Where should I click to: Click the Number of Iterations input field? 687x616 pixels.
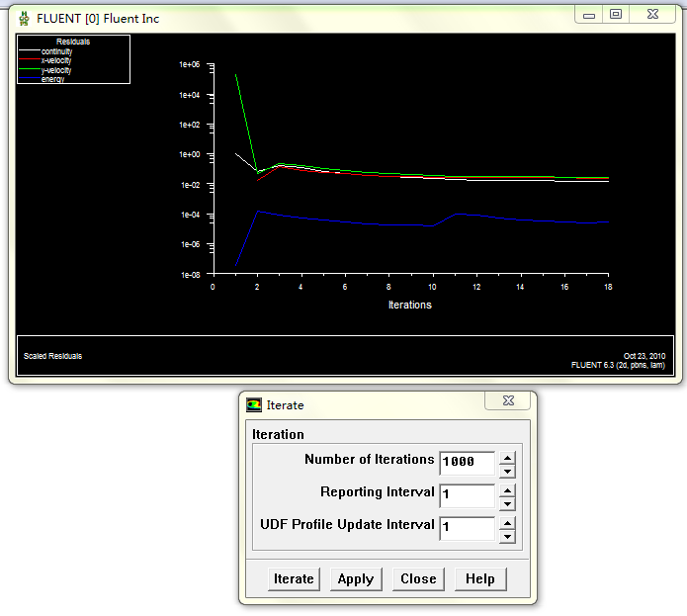coord(467,462)
